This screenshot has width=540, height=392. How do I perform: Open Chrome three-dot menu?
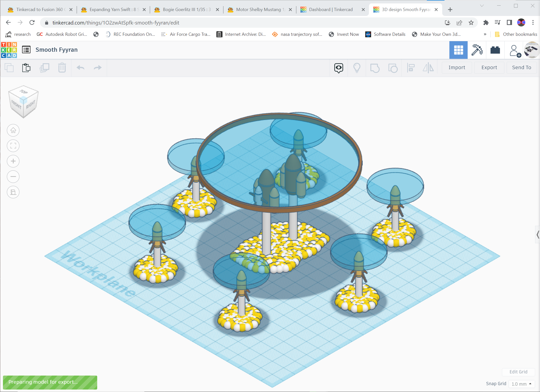tap(533, 23)
